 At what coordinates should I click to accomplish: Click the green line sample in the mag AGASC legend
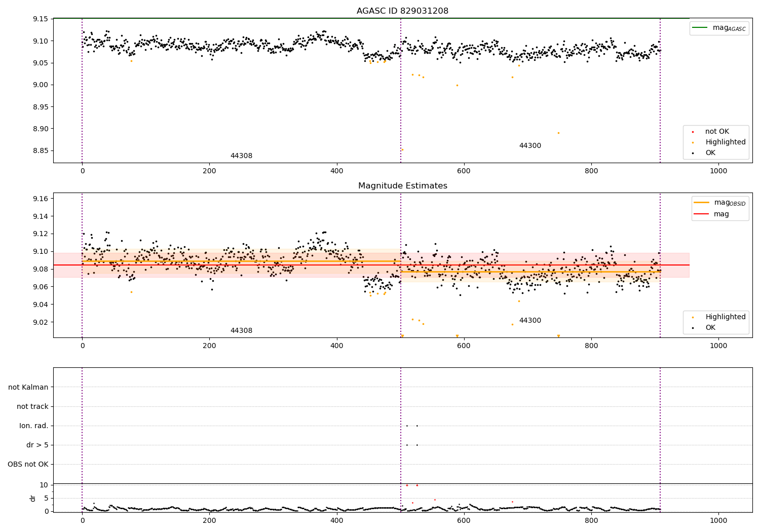point(700,27)
